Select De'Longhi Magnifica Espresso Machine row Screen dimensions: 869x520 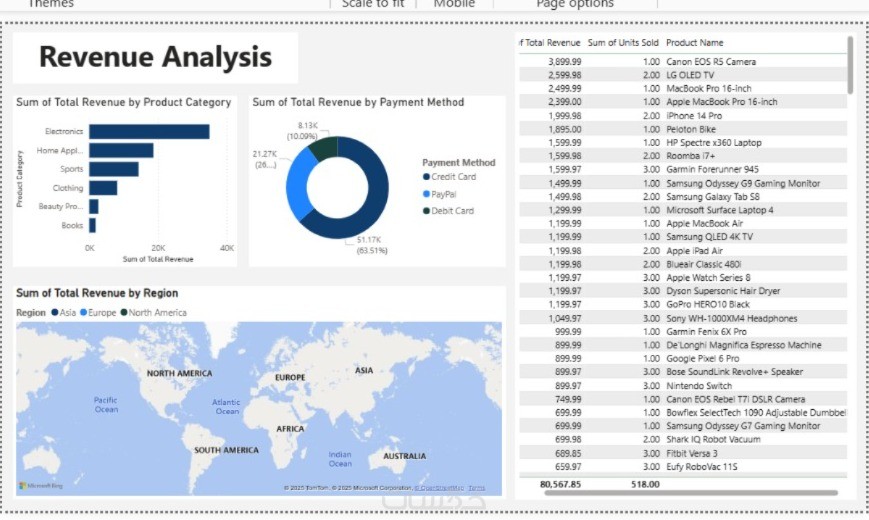click(683, 345)
